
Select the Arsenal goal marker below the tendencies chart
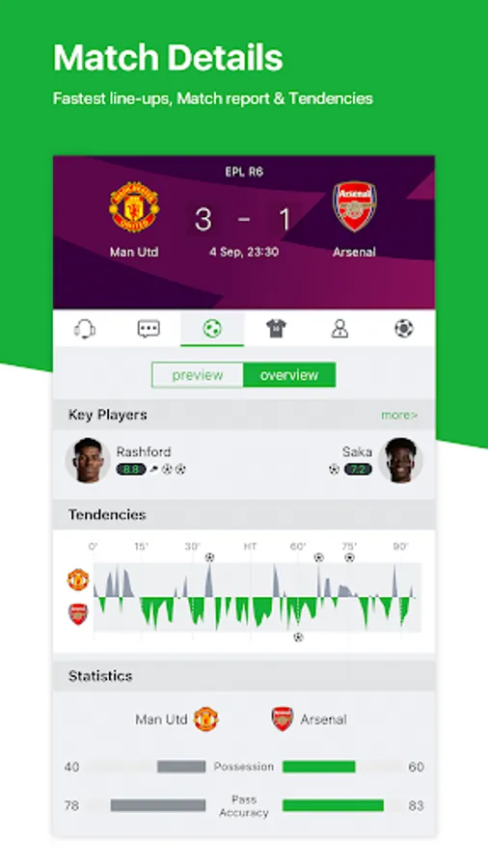(298, 637)
